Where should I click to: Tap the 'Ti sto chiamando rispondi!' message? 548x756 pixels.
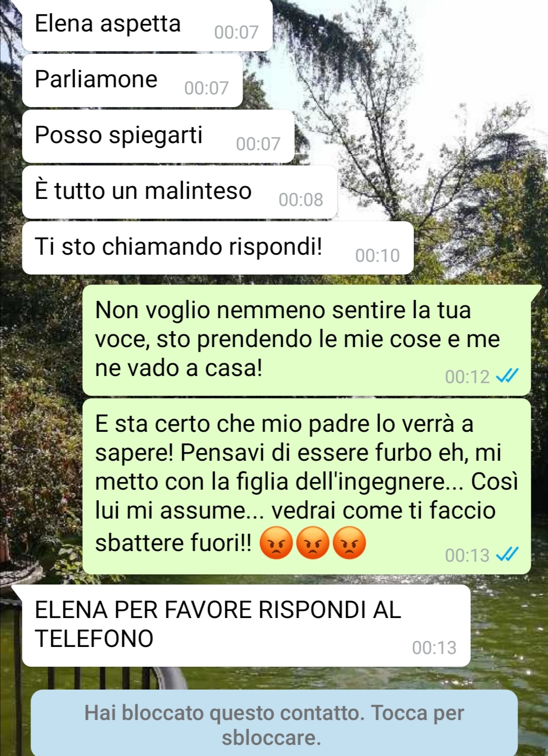[218, 248]
